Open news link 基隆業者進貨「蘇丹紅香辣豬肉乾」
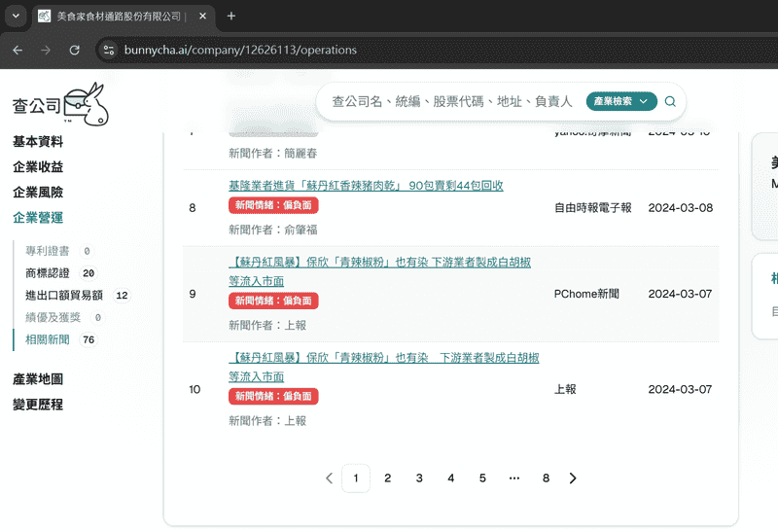Image resolution: width=778 pixels, height=532 pixels. coord(366,186)
